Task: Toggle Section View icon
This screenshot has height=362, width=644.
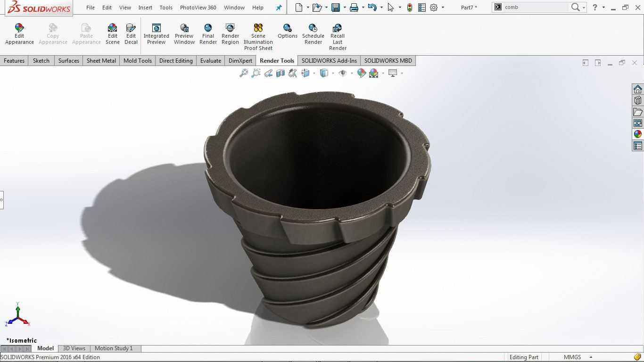Action: (281, 73)
